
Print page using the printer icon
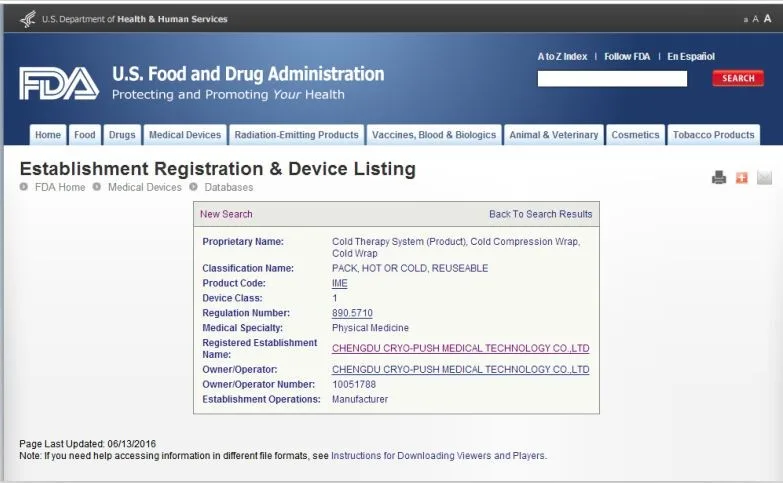click(719, 177)
